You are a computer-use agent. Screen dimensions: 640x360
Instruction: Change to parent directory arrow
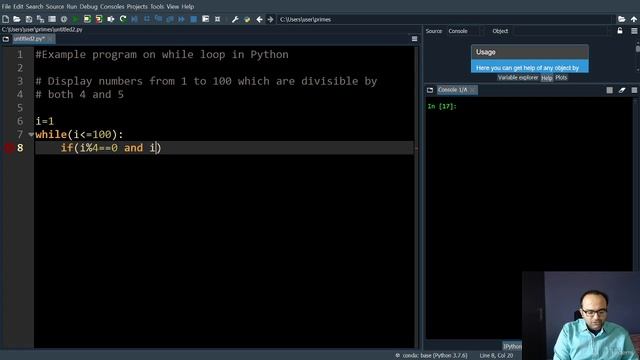[633, 19]
